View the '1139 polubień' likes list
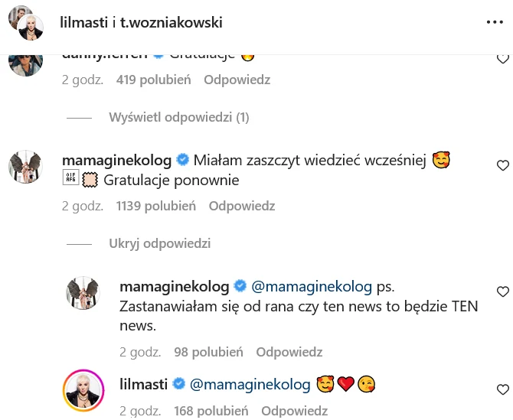The width and height of the screenshot is (513, 420). click(156, 206)
